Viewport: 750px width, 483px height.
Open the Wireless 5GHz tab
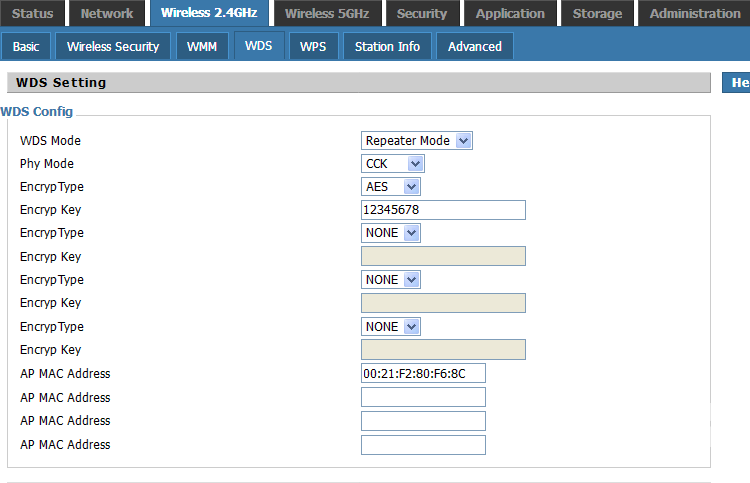pos(327,14)
